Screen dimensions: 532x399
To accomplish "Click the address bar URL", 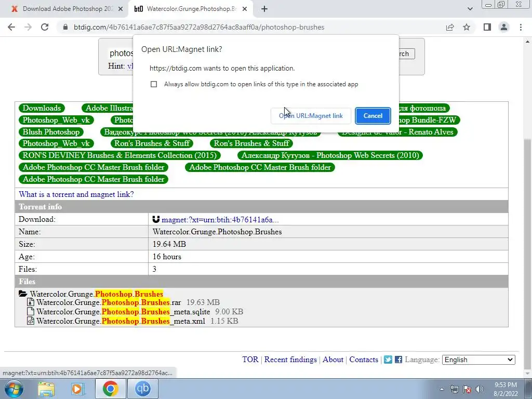I will 199,27.
